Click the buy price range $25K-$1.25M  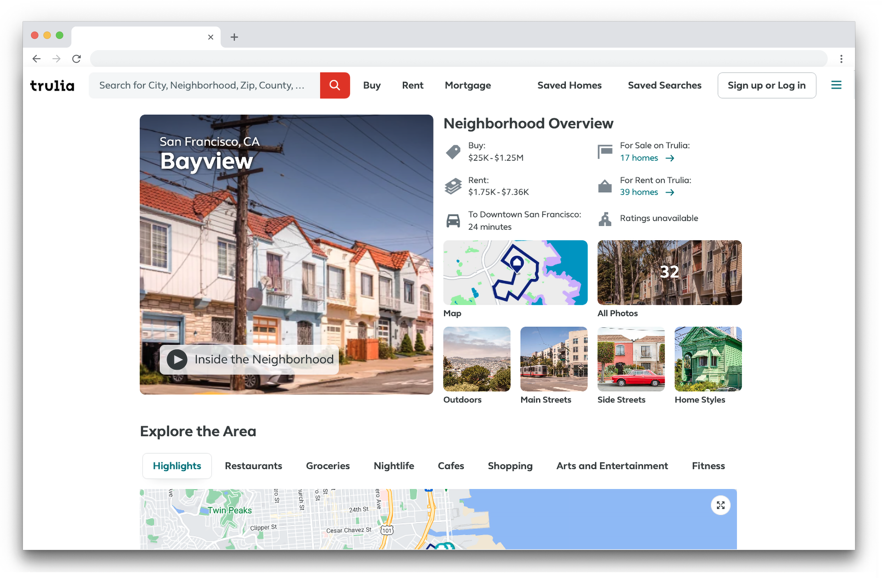496,158
